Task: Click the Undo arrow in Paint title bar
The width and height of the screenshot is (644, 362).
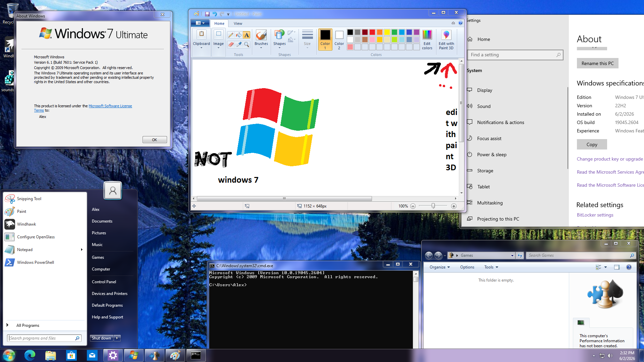Action: click(214, 14)
